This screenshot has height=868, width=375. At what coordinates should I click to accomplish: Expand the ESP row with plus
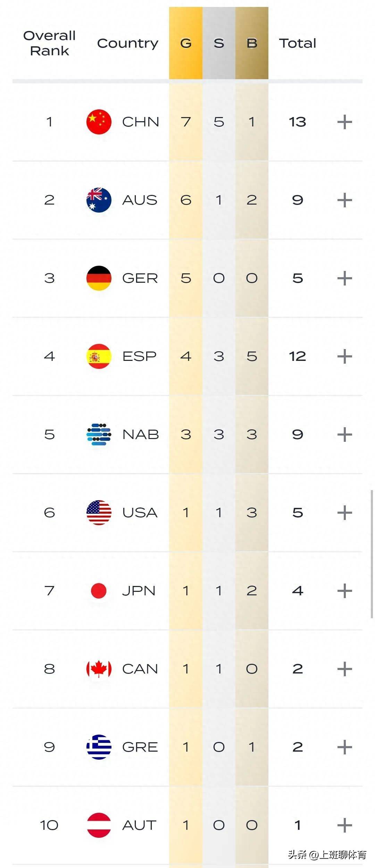click(x=345, y=356)
